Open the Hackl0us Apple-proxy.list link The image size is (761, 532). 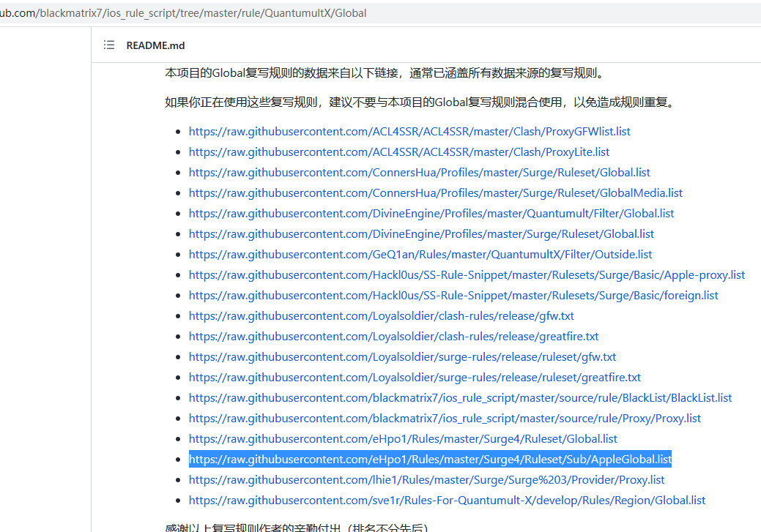pos(467,274)
